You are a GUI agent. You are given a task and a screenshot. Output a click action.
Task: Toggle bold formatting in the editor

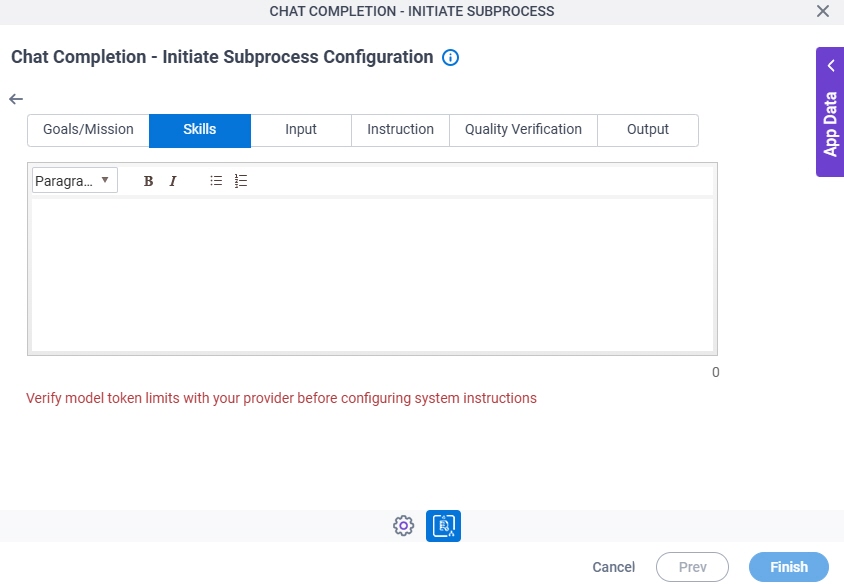tap(149, 181)
